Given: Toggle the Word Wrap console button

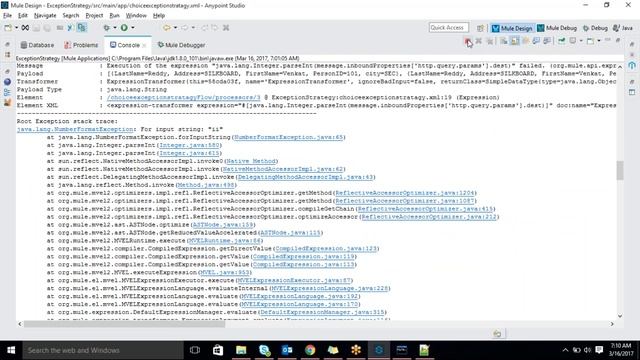Looking at the screenshot, I should coord(526,41).
